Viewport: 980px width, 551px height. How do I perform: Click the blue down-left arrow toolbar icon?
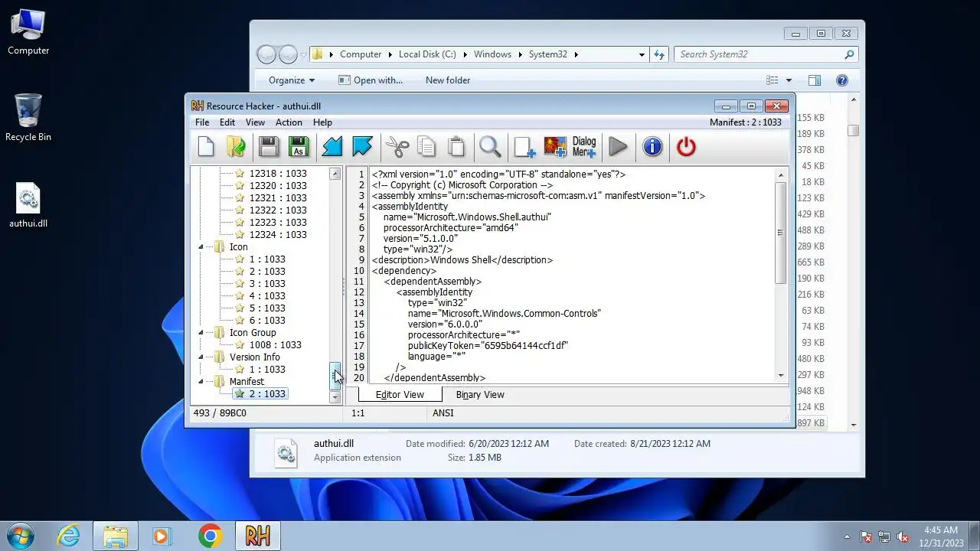332,146
